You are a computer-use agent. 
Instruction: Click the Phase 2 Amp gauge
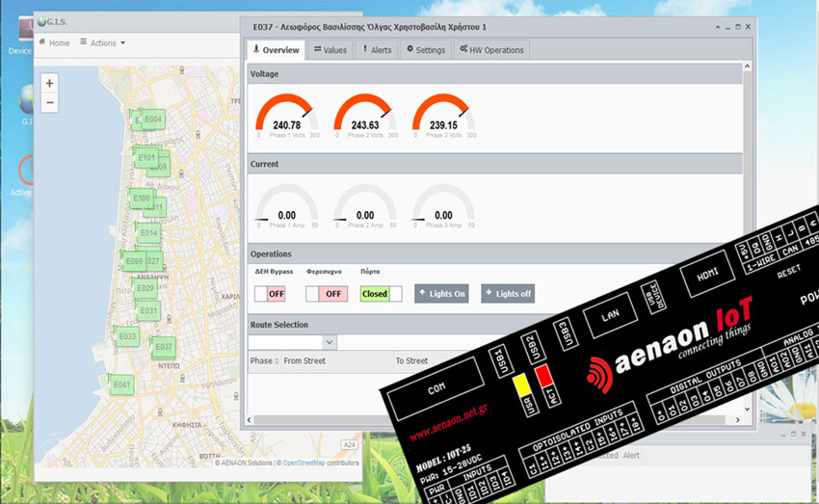click(x=365, y=206)
